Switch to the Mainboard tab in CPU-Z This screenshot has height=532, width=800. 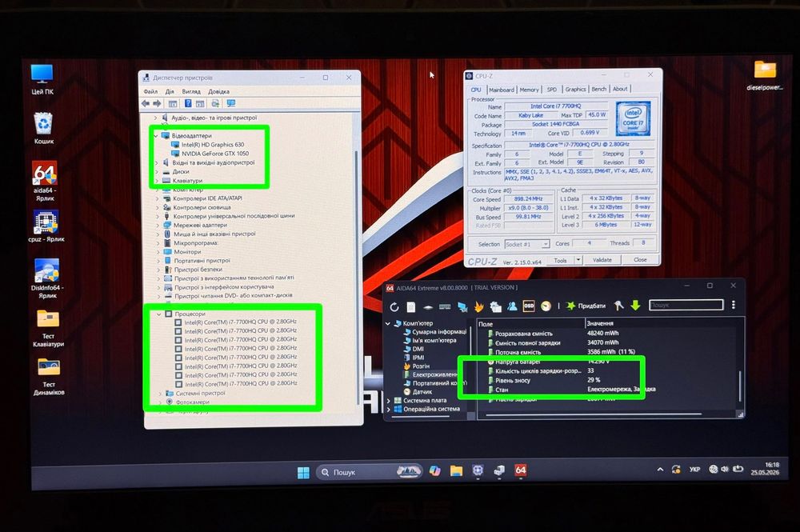point(502,90)
